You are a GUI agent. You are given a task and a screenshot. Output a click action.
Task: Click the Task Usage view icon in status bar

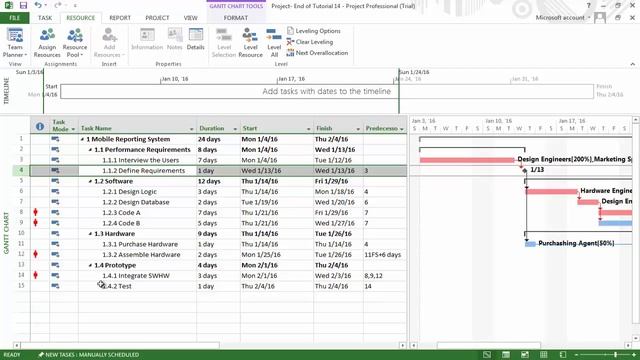click(506, 355)
